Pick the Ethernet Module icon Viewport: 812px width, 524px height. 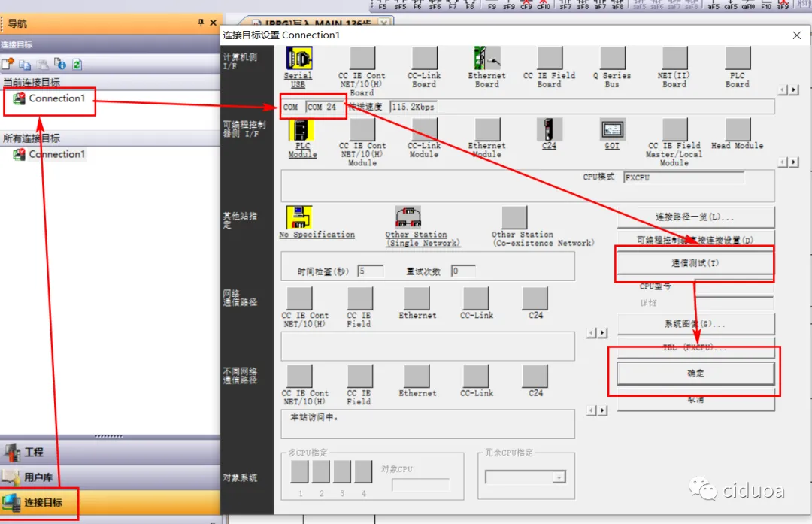(x=487, y=129)
